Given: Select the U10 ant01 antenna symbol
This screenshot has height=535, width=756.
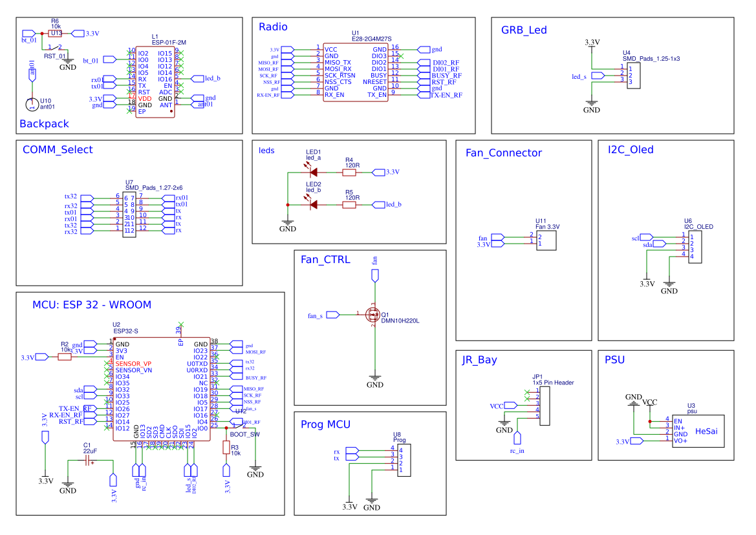Looking at the screenshot, I should pos(32,103).
